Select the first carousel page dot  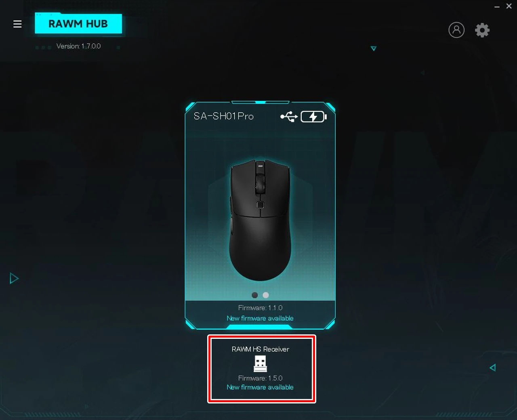point(255,295)
